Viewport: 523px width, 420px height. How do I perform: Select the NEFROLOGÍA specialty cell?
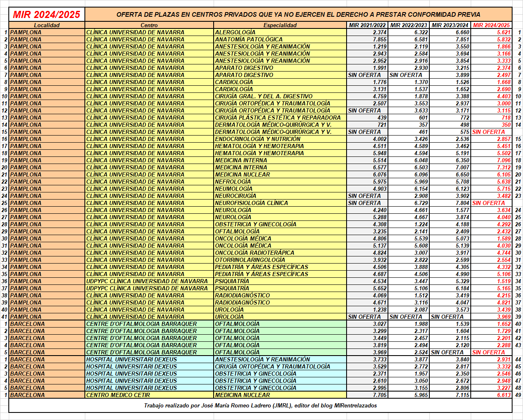point(280,182)
